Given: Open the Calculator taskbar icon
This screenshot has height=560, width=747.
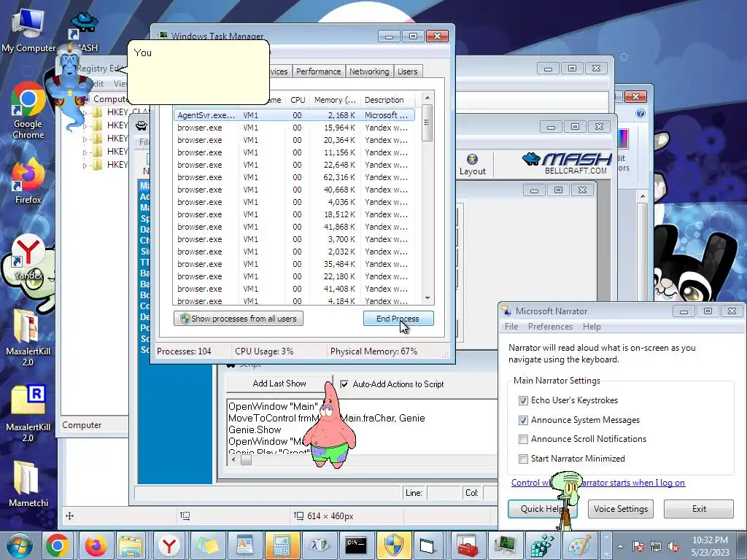Looking at the screenshot, I should pos(282,545).
